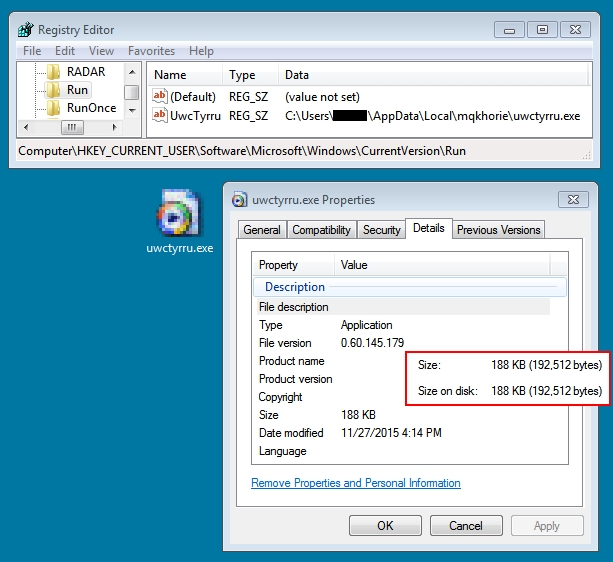The width and height of the screenshot is (613, 562).
Task: Select the RADAR tree item label
Action: (86, 72)
